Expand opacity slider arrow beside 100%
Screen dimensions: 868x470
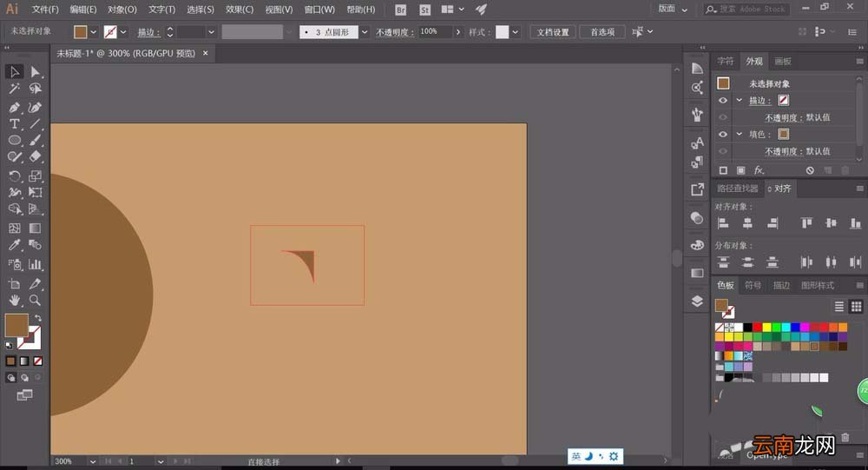pyautogui.click(x=457, y=32)
